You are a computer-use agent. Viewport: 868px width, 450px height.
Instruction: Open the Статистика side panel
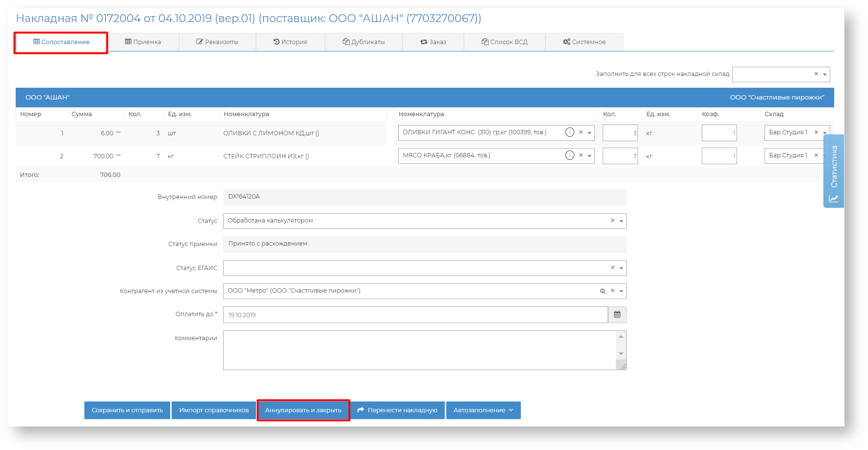[x=833, y=172]
